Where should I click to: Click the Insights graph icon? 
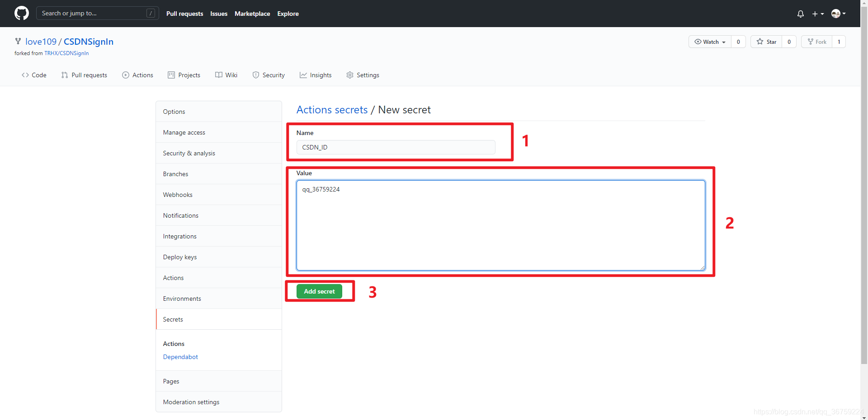pyautogui.click(x=303, y=75)
